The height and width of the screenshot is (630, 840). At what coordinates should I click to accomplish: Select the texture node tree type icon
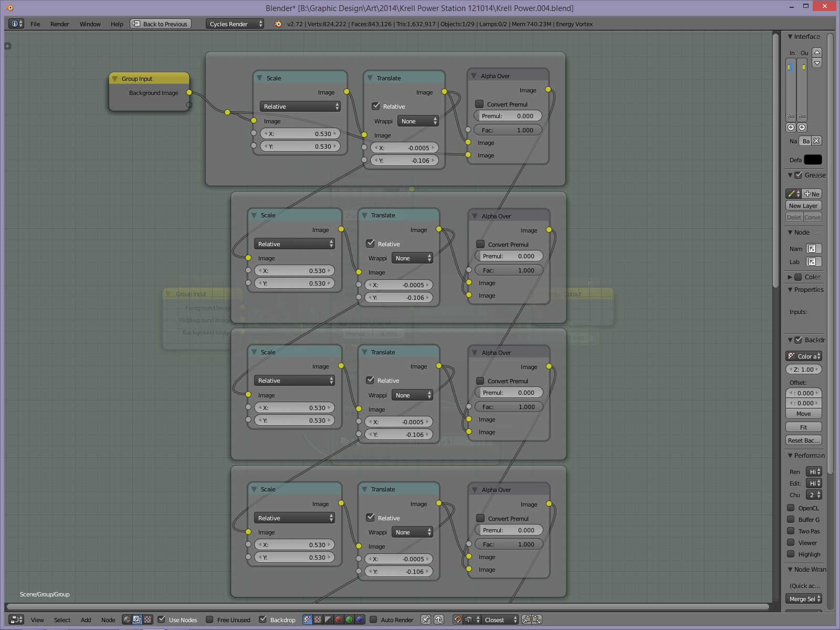(x=148, y=619)
